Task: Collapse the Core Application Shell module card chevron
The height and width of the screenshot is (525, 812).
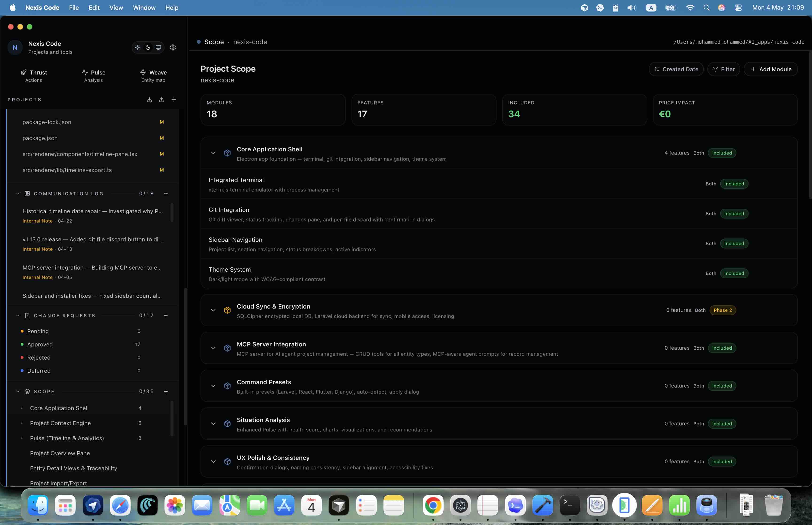Action: (213, 153)
